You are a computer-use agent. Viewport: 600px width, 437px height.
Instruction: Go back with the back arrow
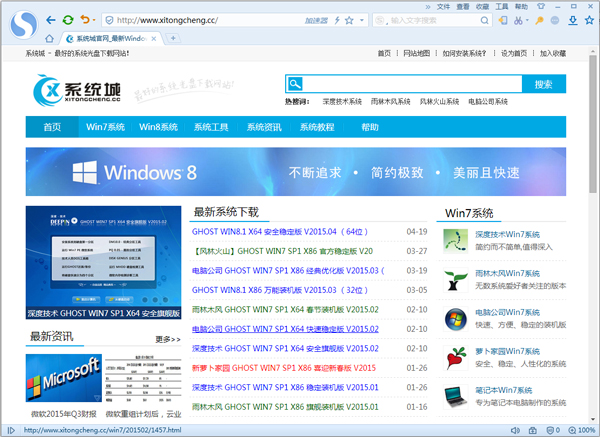pyautogui.click(x=51, y=20)
